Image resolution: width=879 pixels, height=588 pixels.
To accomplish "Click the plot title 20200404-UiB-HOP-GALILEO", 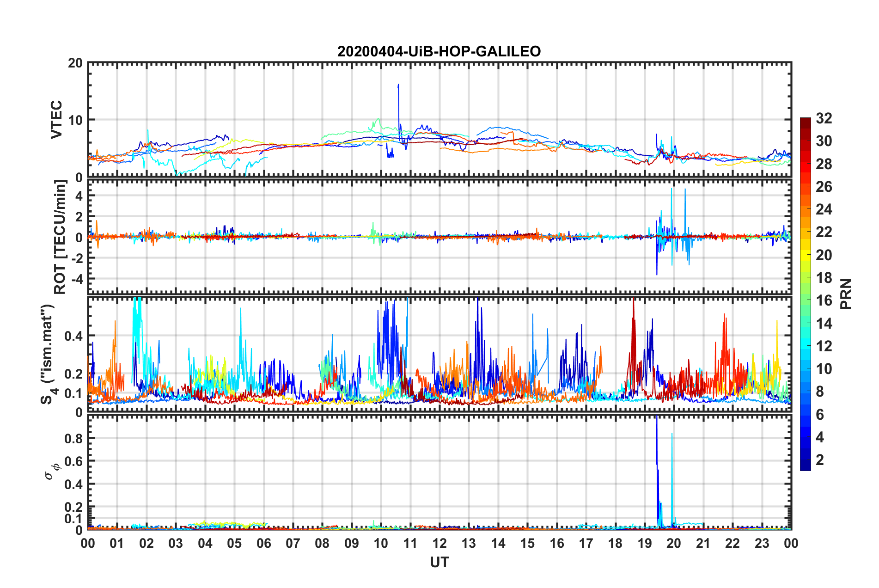I will click(x=439, y=51).
